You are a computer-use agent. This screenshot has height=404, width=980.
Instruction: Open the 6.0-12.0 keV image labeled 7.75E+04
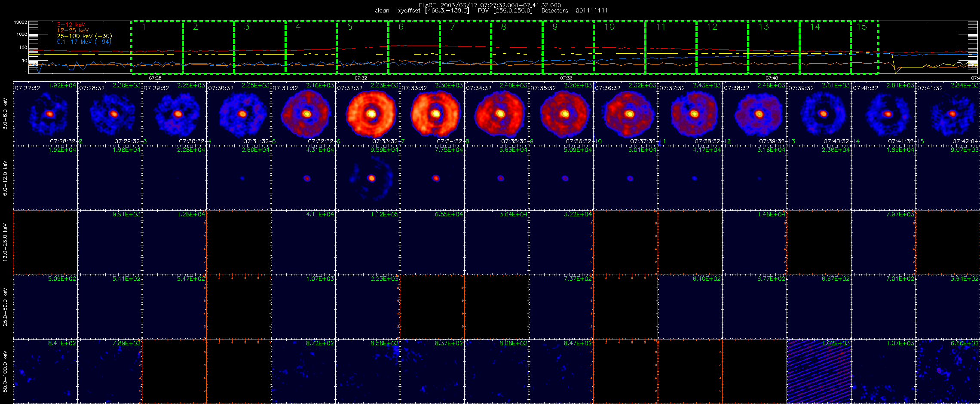(x=432, y=178)
